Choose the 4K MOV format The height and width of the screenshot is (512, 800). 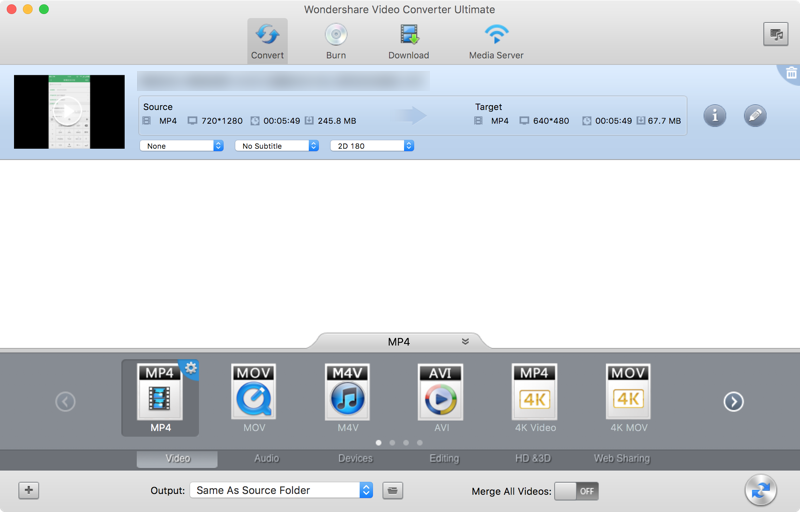(x=629, y=398)
